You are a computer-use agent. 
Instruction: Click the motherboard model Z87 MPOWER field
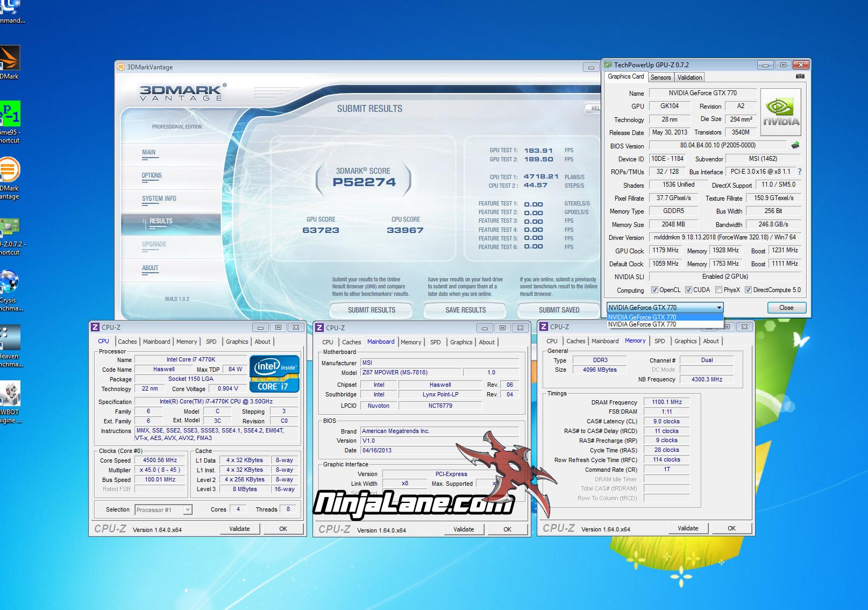(x=411, y=372)
